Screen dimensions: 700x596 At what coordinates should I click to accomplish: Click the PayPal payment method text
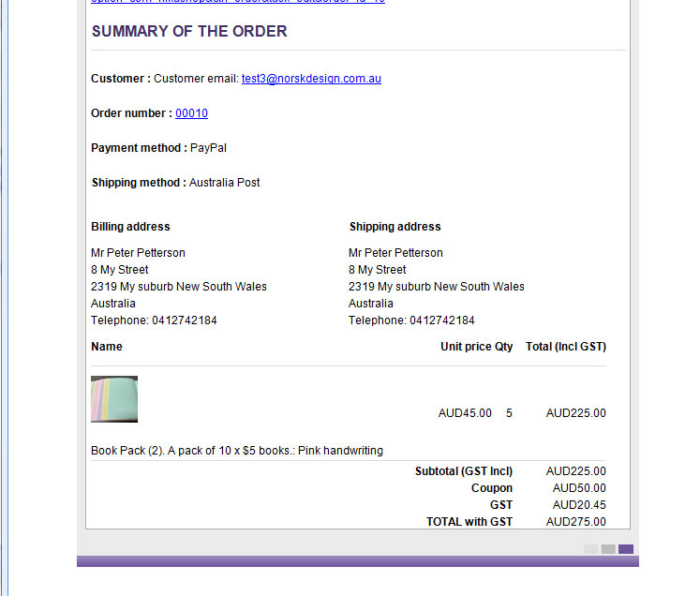click(x=208, y=148)
